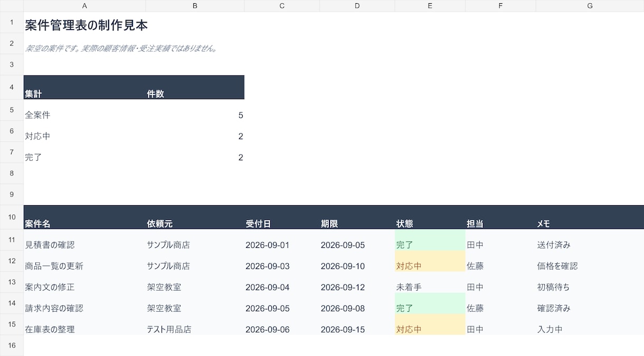Screen dimensions: 644x356
Task: Select column E header
Action: coord(430,6)
